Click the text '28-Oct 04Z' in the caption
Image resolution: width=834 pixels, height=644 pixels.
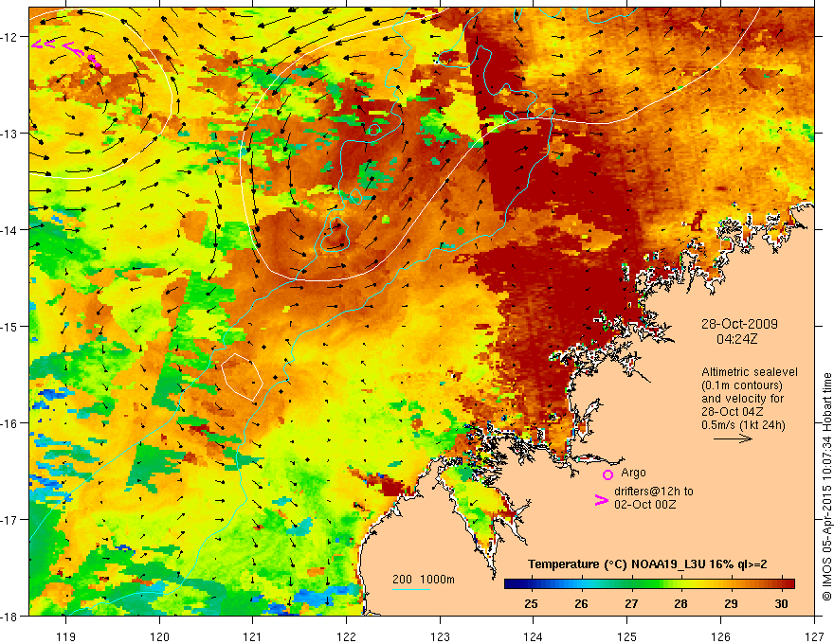(733, 412)
